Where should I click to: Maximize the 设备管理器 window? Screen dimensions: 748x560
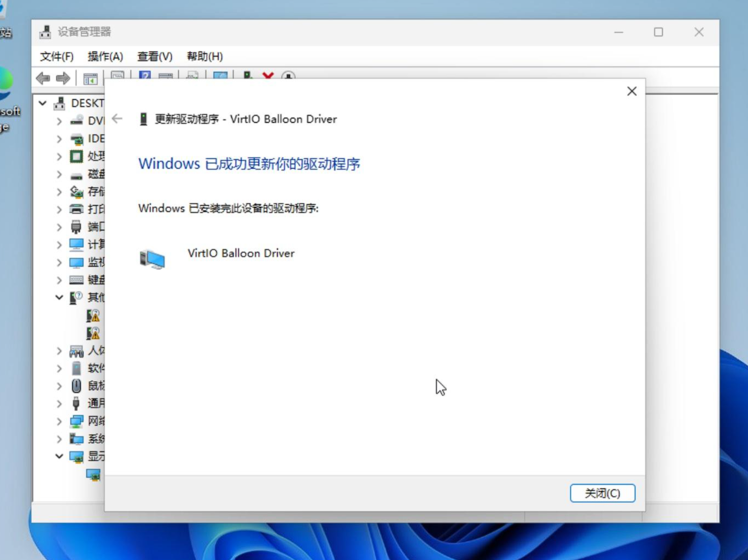click(x=658, y=32)
